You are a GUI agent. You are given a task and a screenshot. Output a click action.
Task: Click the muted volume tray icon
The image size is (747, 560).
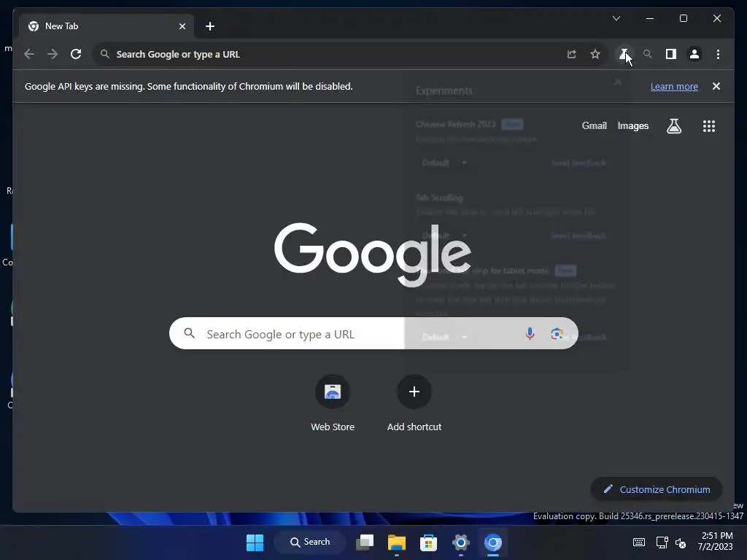(681, 542)
